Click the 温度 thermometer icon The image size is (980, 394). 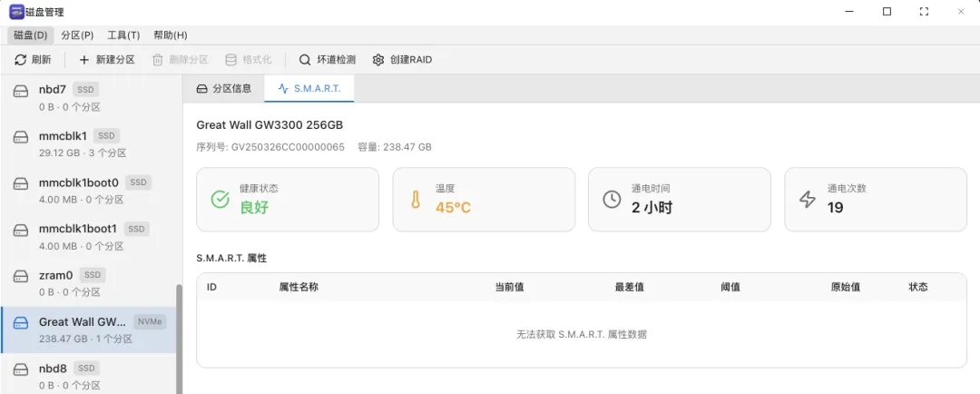[416, 199]
